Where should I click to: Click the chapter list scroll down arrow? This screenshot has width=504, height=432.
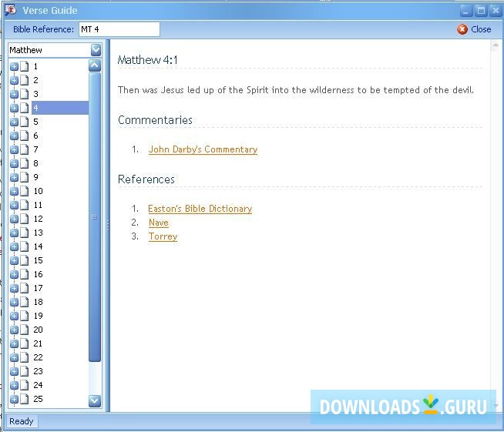95,401
